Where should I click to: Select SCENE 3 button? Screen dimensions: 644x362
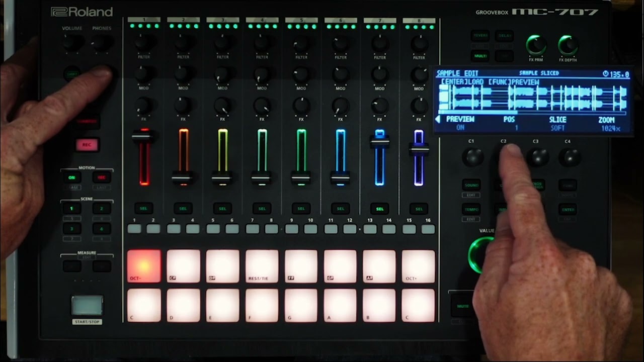point(71,229)
